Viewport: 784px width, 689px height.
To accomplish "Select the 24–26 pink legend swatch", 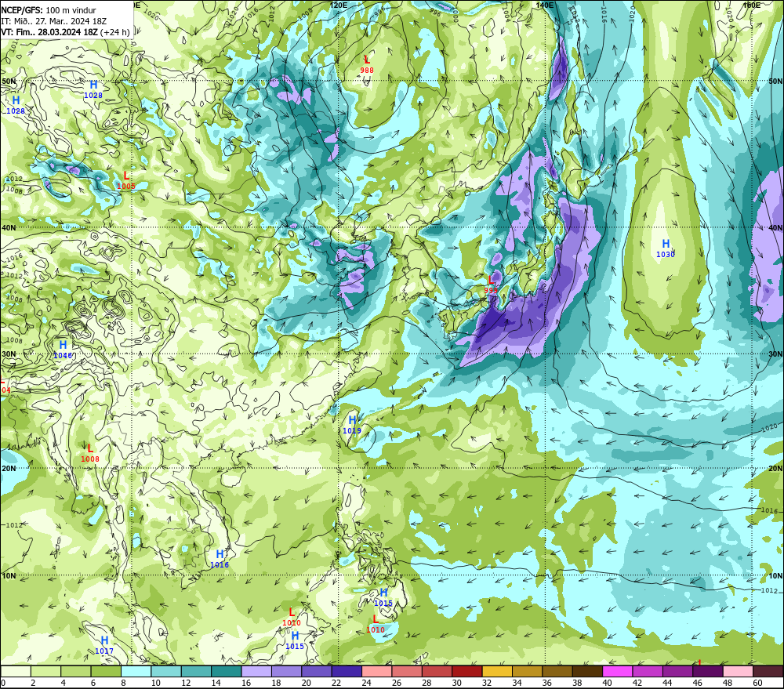I will coord(376,671).
